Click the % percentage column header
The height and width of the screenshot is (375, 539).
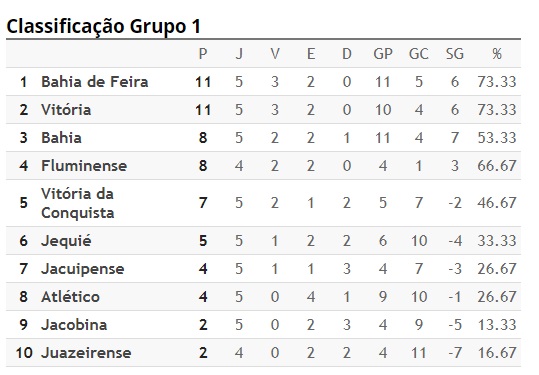click(497, 54)
